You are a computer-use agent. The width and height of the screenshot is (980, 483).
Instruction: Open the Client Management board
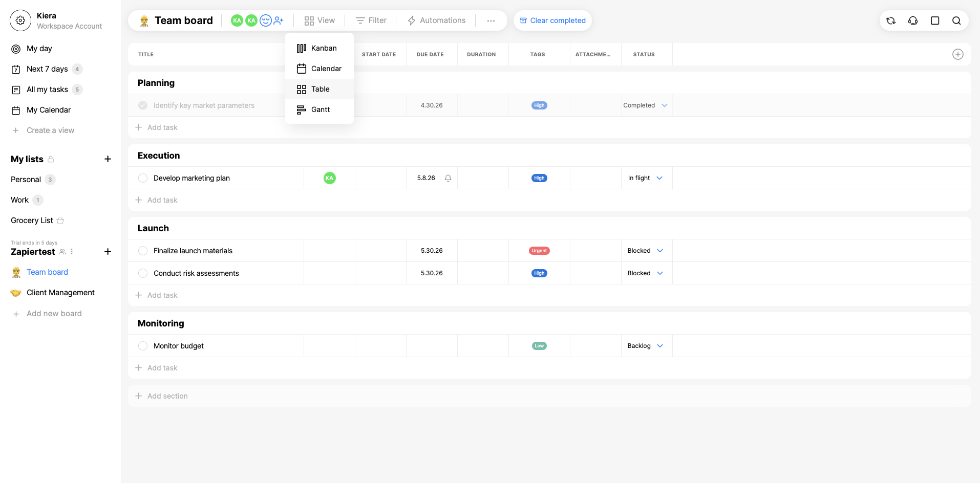(x=60, y=293)
